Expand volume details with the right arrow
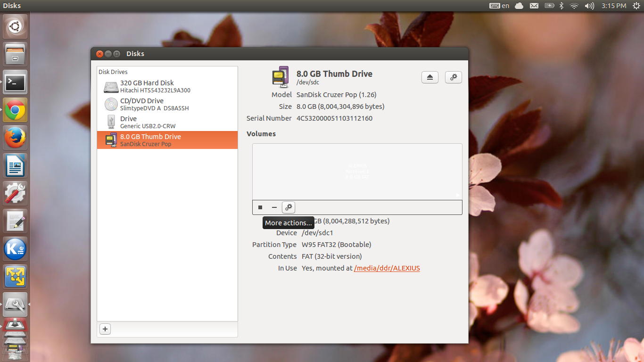Image resolution: width=644 pixels, height=362 pixels. 456,195
